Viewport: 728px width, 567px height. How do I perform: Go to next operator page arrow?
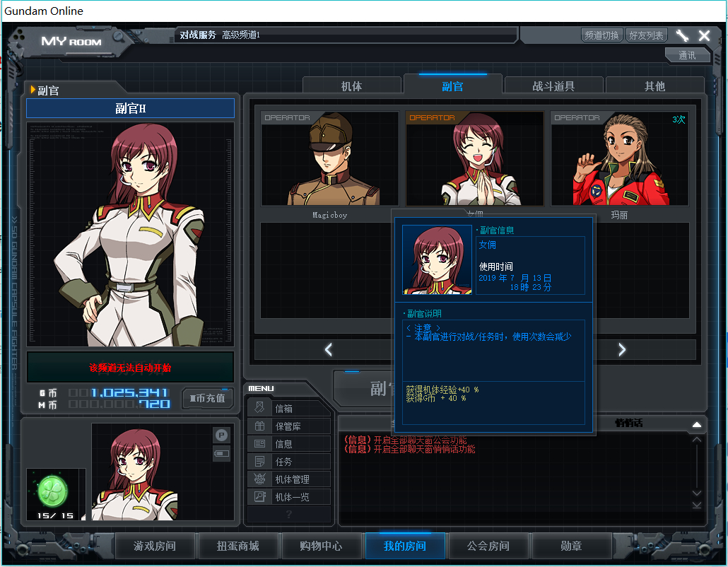point(622,350)
